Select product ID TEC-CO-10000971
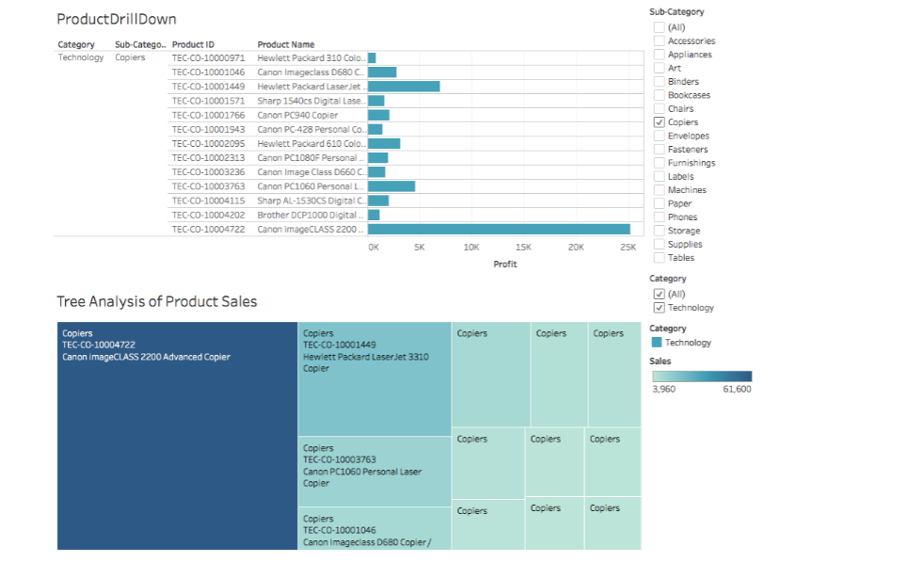This screenshot has height=562, width=924. [208, 57]
